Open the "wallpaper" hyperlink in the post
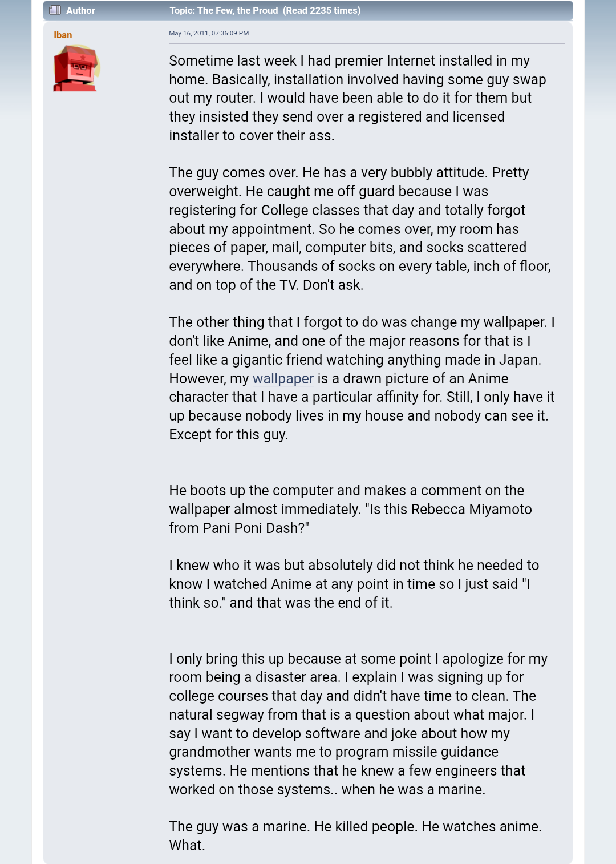 coord(283,379)
